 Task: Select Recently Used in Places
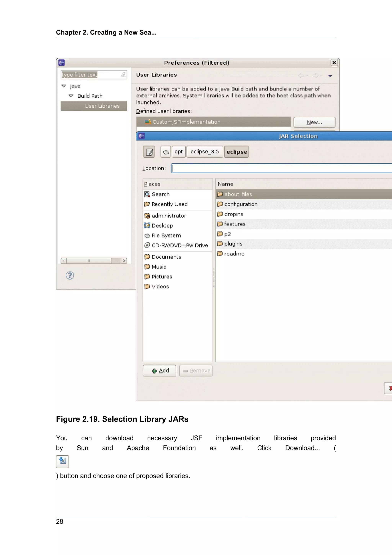click(178, 204)
